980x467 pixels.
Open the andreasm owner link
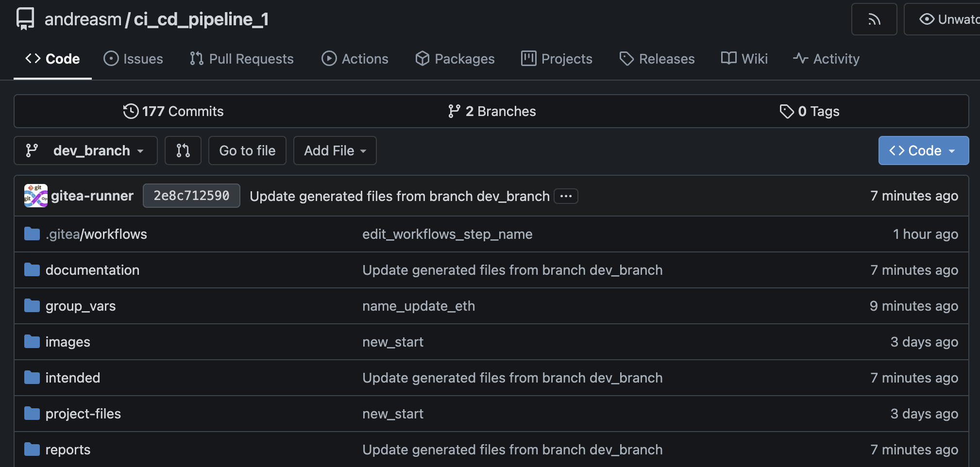point(83,19)
